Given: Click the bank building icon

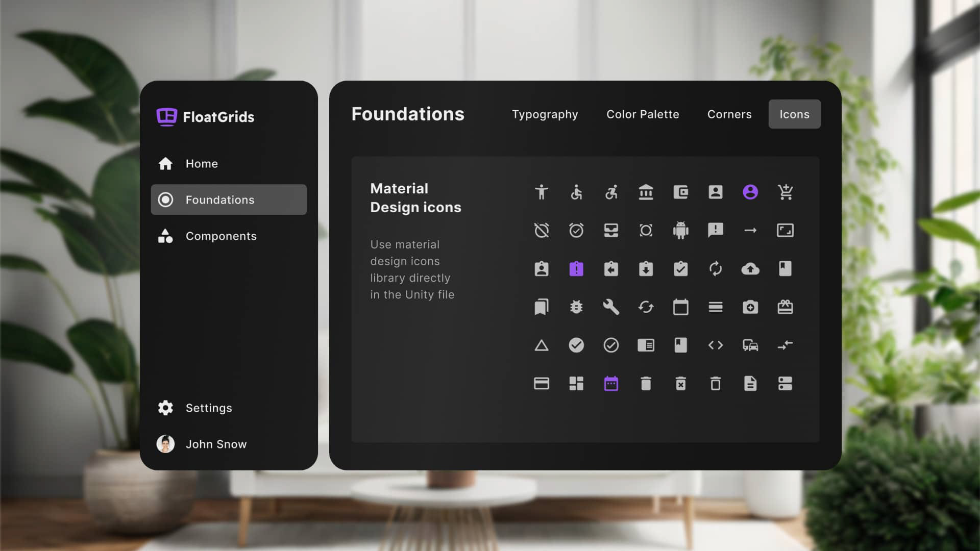Looking at the screenshot, I should coord(646,192).
